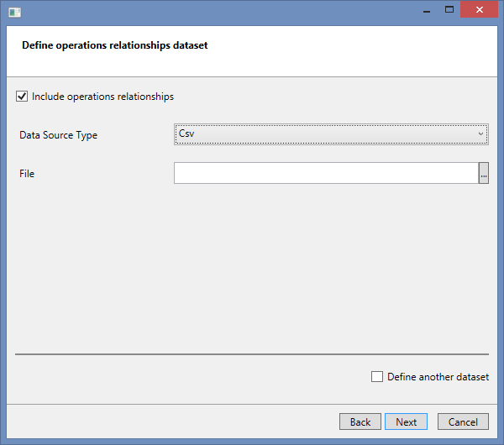Viewport: 504px width, 445px height.
Task: Click the 'Define another dataset' label text
Action: pyautogui.click(x=438, y=377)
